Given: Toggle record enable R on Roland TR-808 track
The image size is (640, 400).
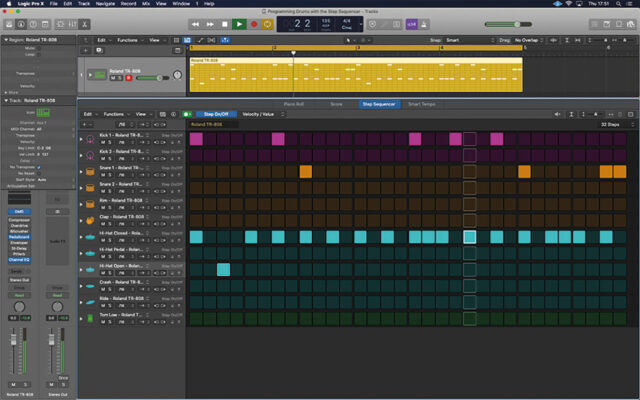Looking at the screenshot, I should [129, 78].
